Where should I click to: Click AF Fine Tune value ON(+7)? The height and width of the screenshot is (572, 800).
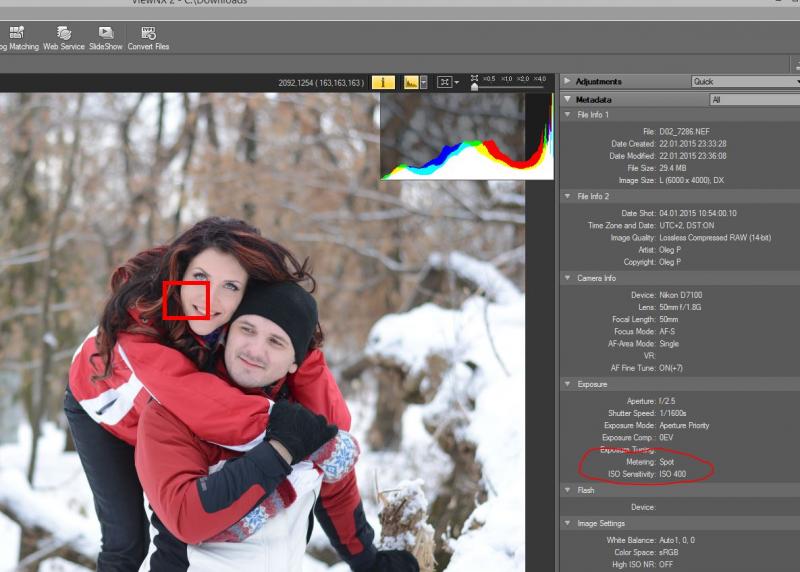coord(671,368)
